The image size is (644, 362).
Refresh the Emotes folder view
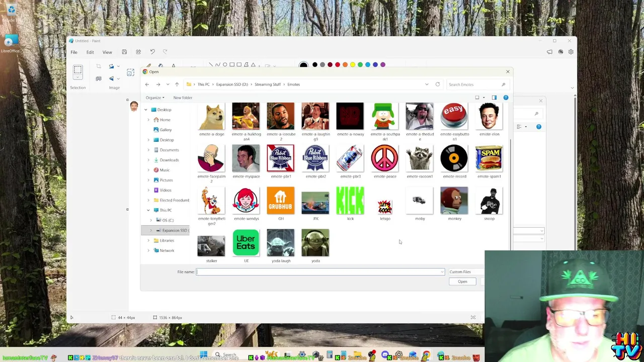tap(438, 84)
